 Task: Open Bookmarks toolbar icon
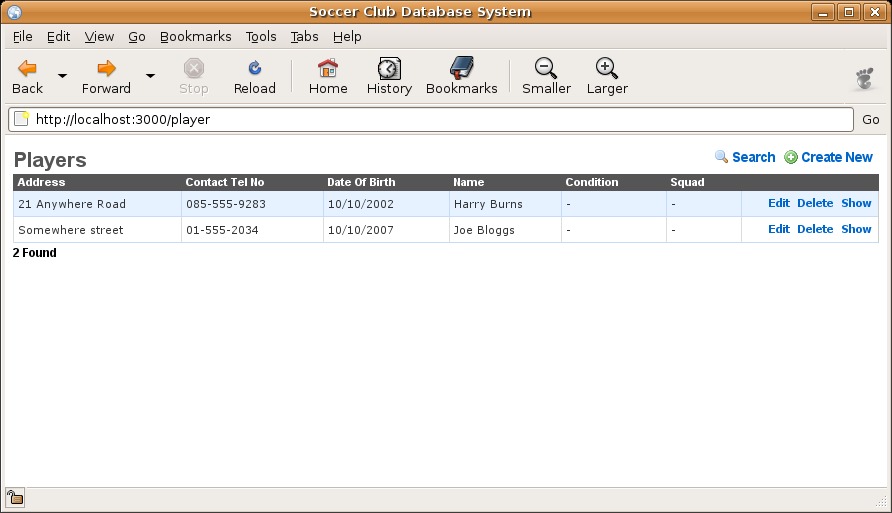[461, 69]
